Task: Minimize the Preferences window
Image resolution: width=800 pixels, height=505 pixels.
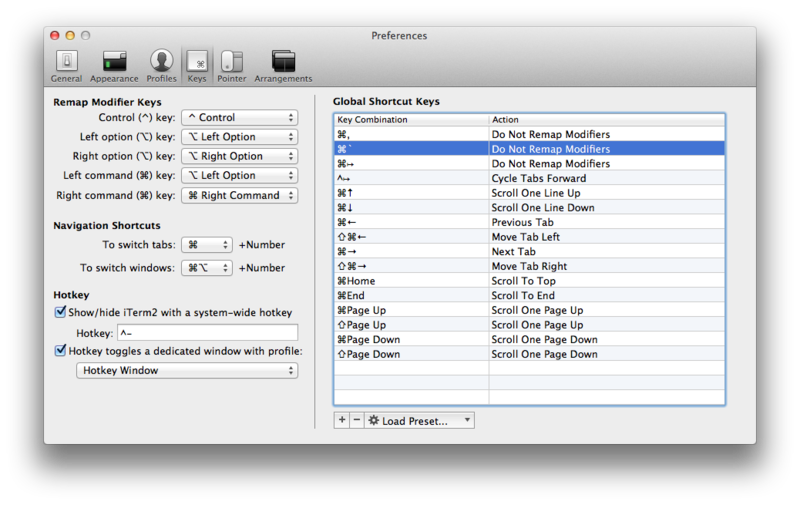Action: [x=70, y=35]
